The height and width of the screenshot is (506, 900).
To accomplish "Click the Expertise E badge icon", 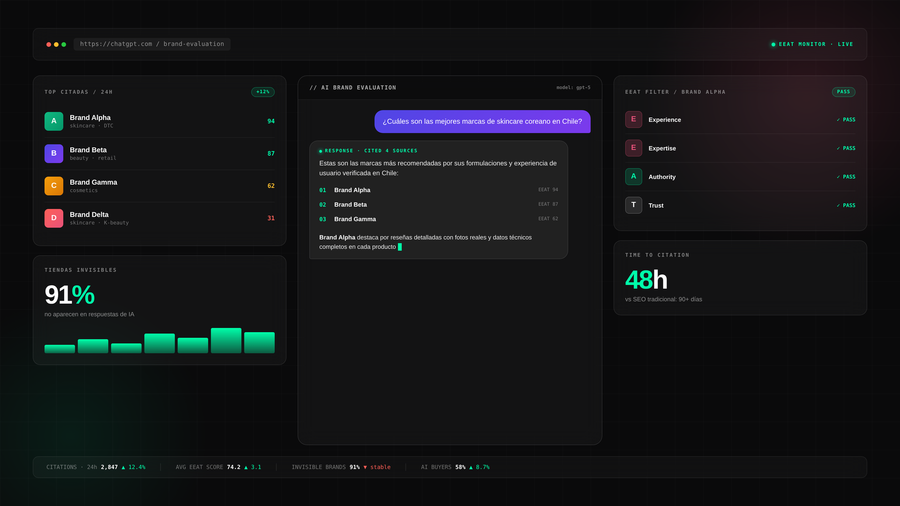I will (633, 148).
